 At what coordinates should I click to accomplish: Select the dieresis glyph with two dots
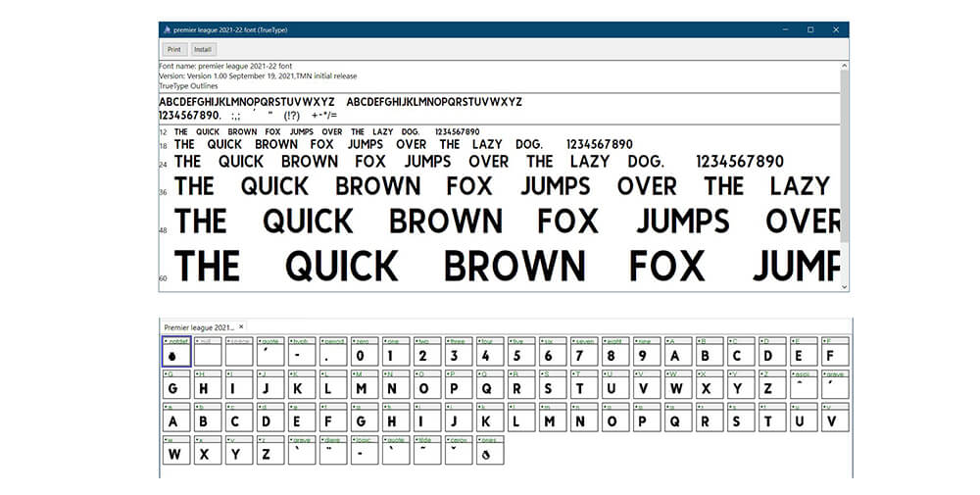(333, 450)
